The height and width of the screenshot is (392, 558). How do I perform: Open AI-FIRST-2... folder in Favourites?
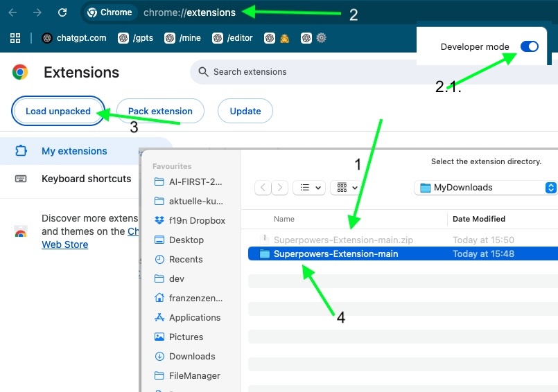(x=189, y=181)
